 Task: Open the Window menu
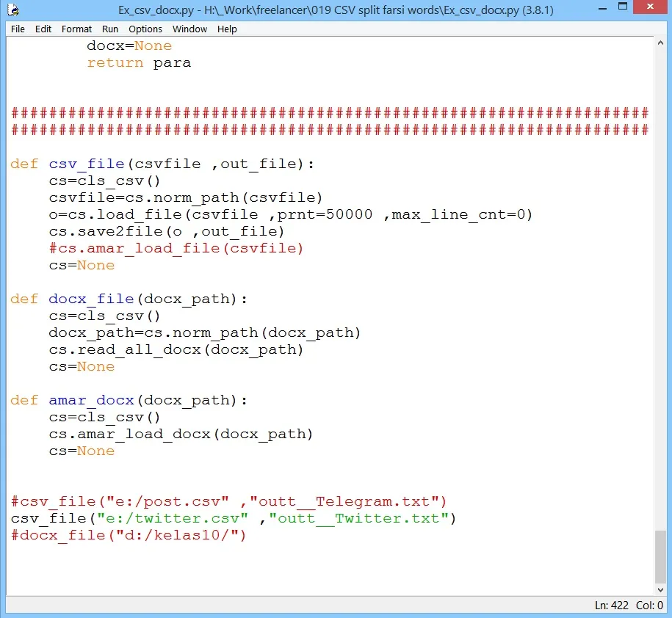coord(189,29)
